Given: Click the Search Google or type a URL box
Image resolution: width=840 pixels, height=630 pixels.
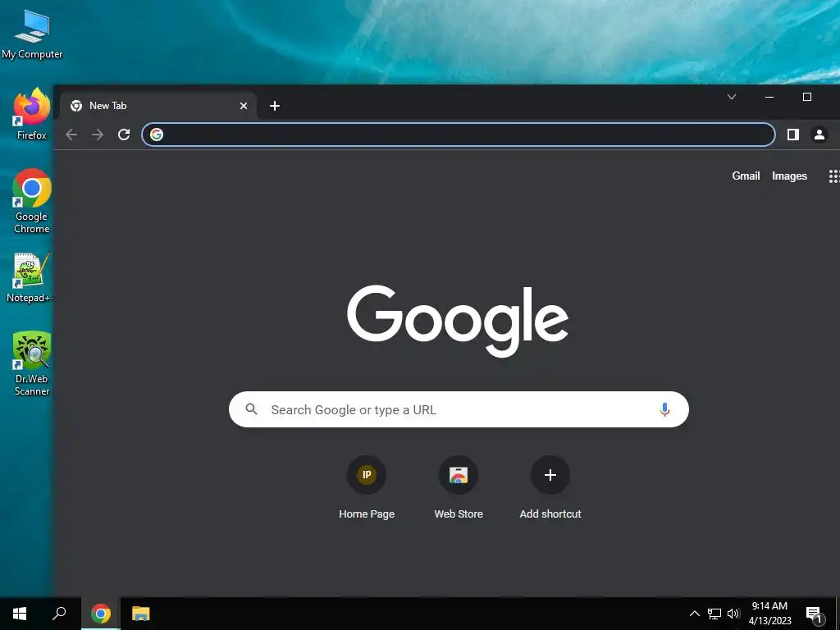Looking at the screenshot, I should pyautogui.click(x=459, y=409).
